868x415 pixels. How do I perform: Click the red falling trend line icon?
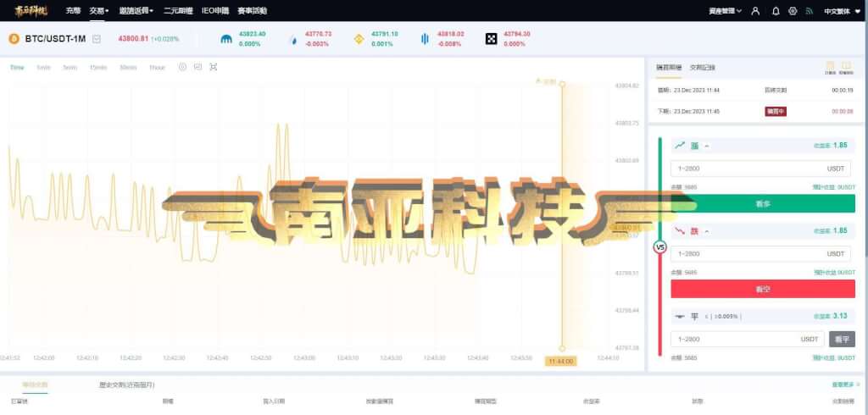point(680,230)
